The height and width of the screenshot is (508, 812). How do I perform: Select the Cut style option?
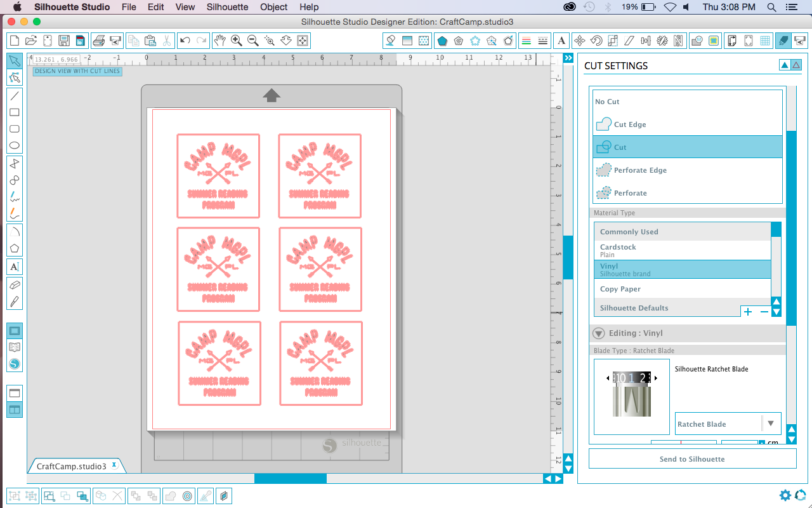point(688,147)
